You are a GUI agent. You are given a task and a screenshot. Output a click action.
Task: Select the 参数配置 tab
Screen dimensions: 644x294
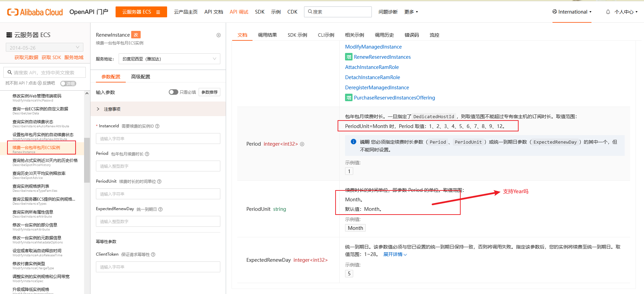[x=111, y=77]
